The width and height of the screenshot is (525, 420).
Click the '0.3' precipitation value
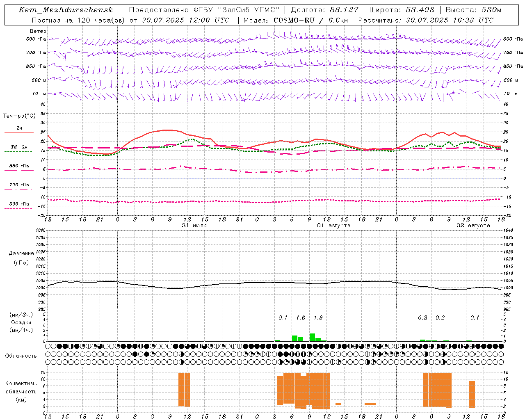422,317
